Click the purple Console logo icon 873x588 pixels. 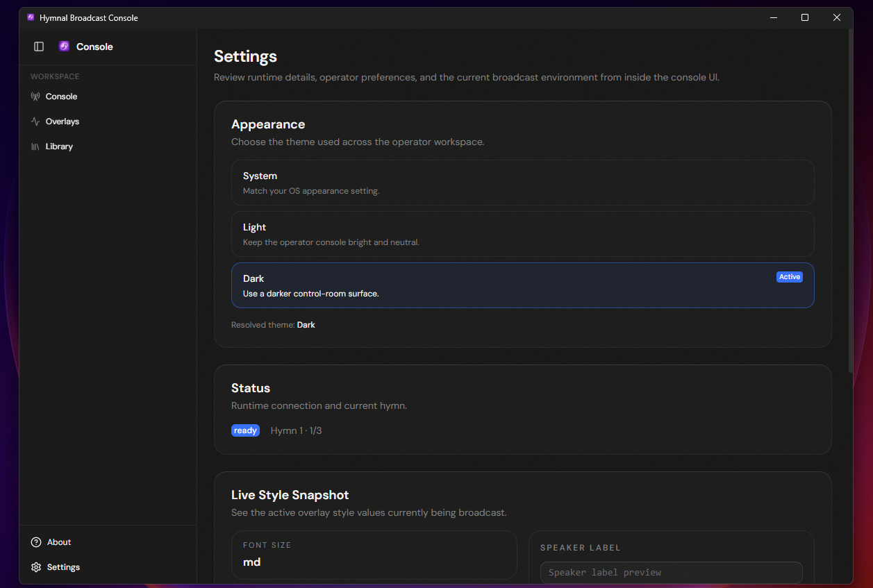click(x=64, y=47)
